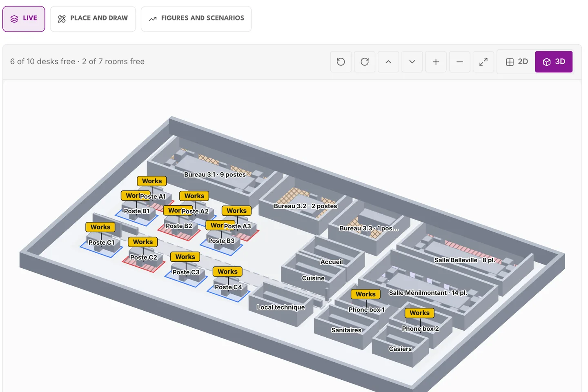Image resolution: width=588 pixels, height=392 pixels.
Task: Click the Works badge above Poste C4
Action: [x=227, y=272]
